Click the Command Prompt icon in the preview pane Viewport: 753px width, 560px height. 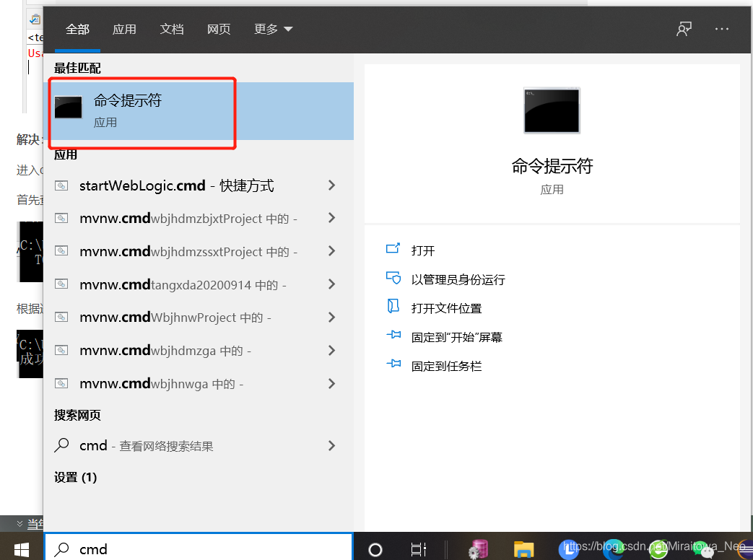coord(551,110)
